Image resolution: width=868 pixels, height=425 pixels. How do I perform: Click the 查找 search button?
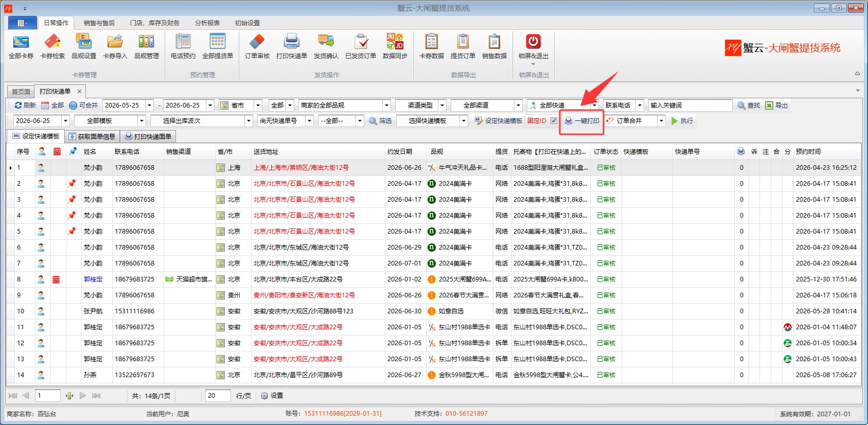point(749,105)
